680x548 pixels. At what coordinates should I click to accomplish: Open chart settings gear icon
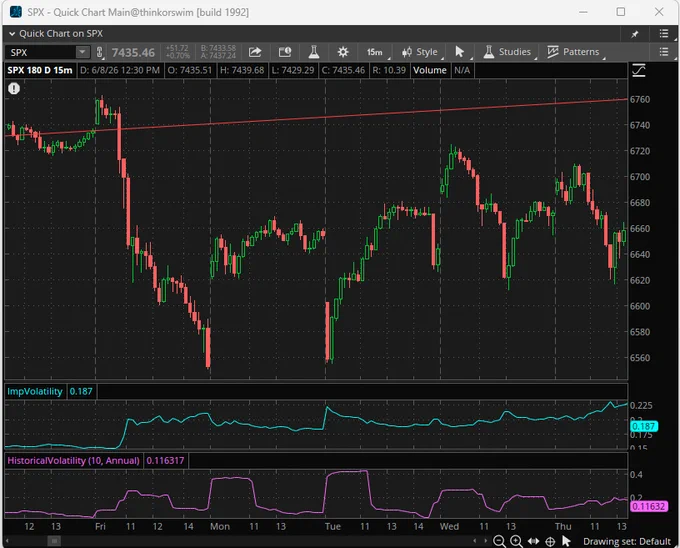tap(343, 52)
